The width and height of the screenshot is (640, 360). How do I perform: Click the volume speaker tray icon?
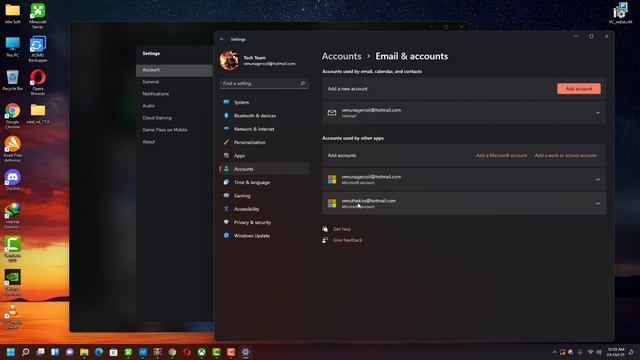[x=598, y=352]
